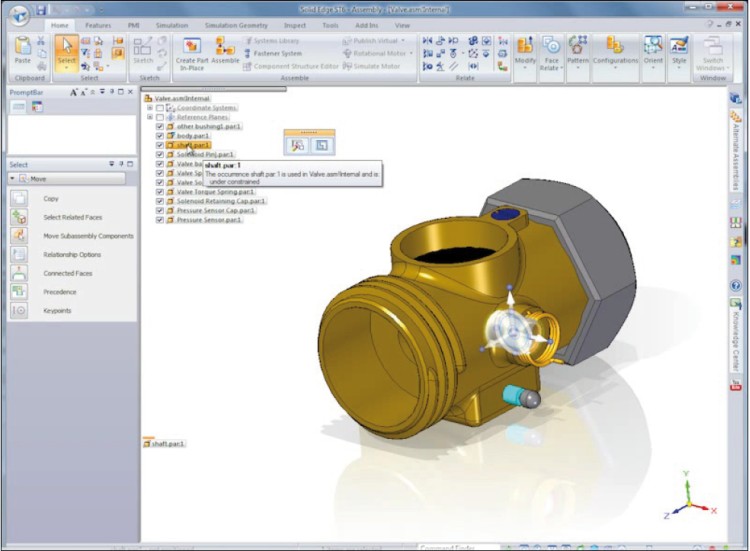750x551 pixels.
Task: Click the Select Related Faces icon
Action: [x=19, y=217]
